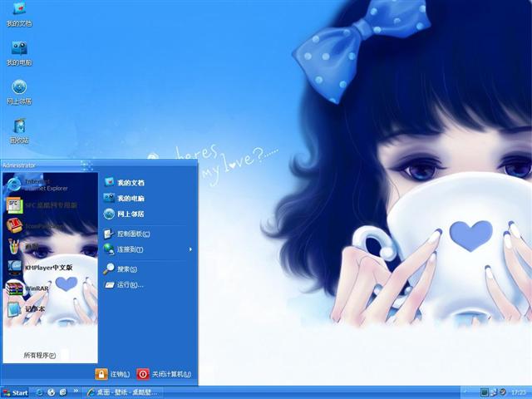Launch Internet Explorer from Start menu
The height and width of the screenshot is (399, 532).
point(37,185)
